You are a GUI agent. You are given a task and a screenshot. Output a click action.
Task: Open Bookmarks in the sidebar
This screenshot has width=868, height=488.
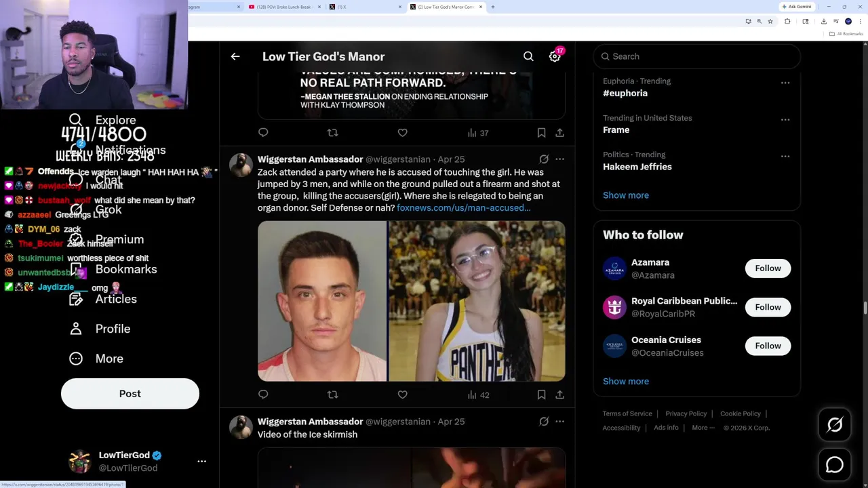point(113,269)
